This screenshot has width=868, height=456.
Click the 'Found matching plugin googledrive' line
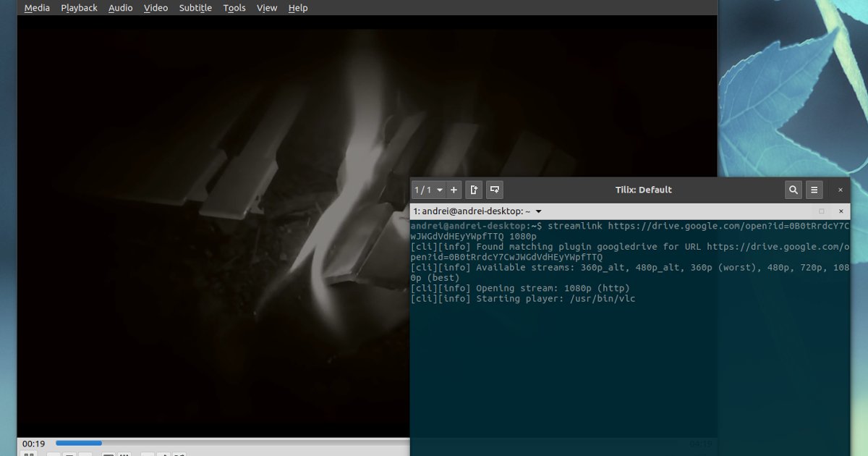coord(629,252)
